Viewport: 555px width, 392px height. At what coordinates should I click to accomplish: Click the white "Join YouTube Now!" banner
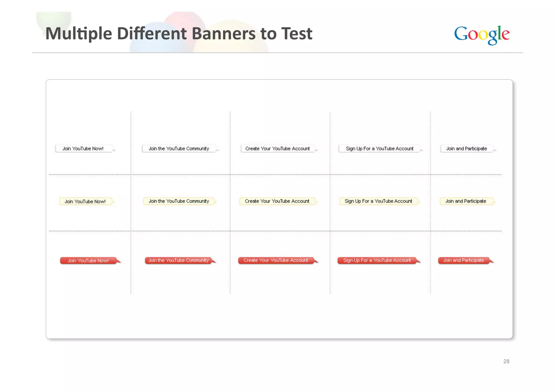coord(85,148)
